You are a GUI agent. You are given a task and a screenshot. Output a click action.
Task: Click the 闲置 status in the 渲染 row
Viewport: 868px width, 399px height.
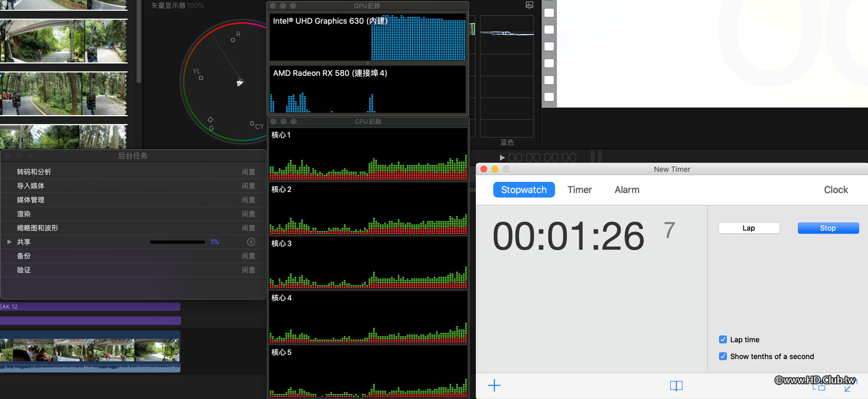[248, 214]
